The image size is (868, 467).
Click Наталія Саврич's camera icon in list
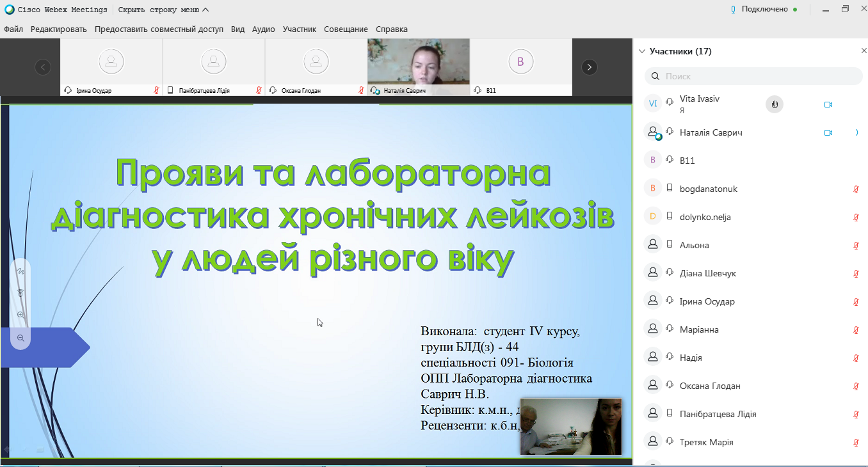828,132
